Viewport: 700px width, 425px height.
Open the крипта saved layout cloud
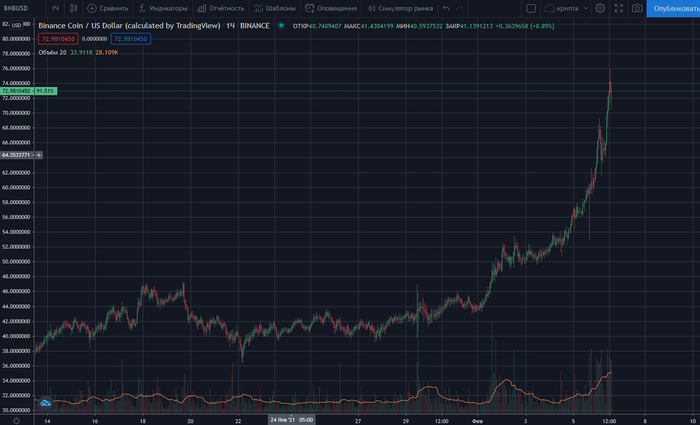[562, 8]
